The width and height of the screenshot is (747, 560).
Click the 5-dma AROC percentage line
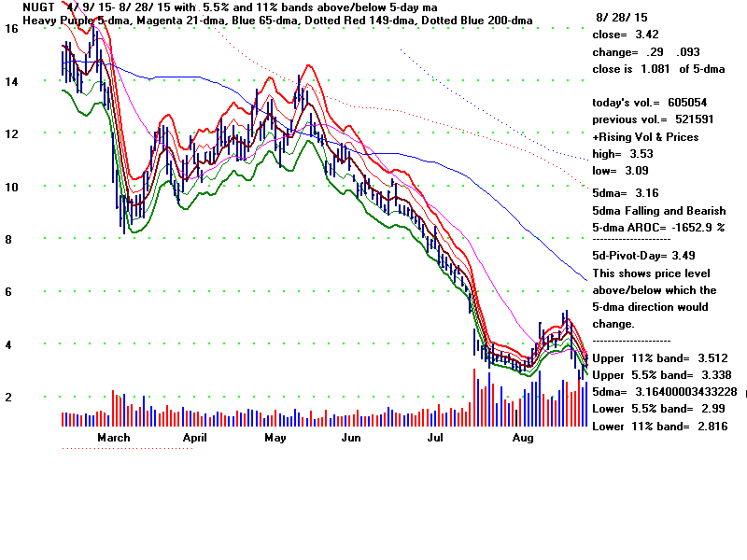point(658,227)
